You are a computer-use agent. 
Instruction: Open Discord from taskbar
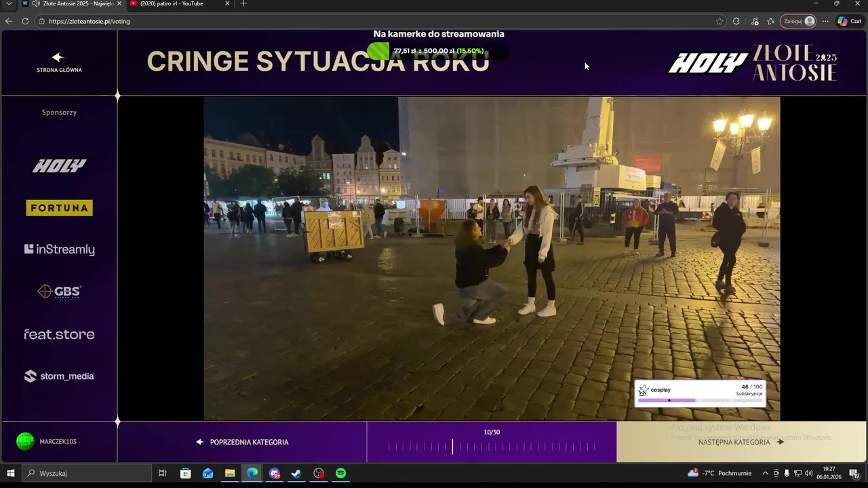[274, 473]
